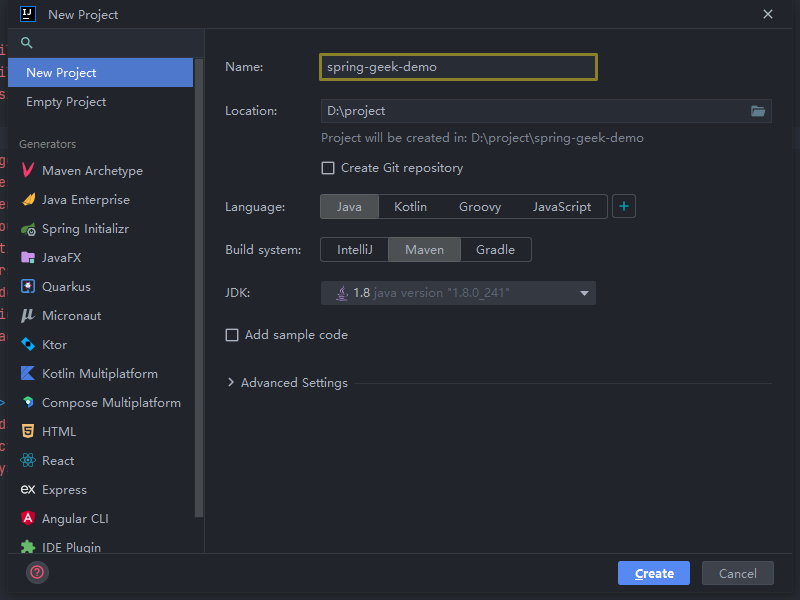Click the React generator icon

(x=28, y=461)
